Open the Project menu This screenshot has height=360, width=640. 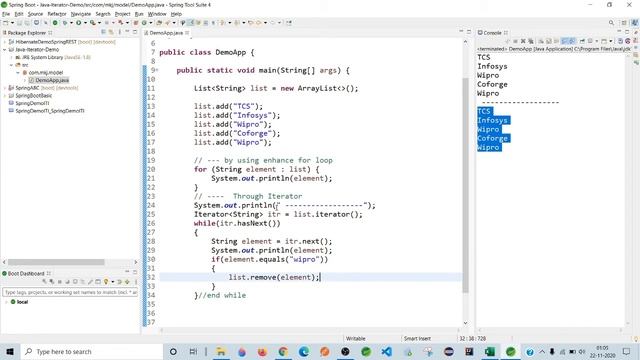[122, 14]
